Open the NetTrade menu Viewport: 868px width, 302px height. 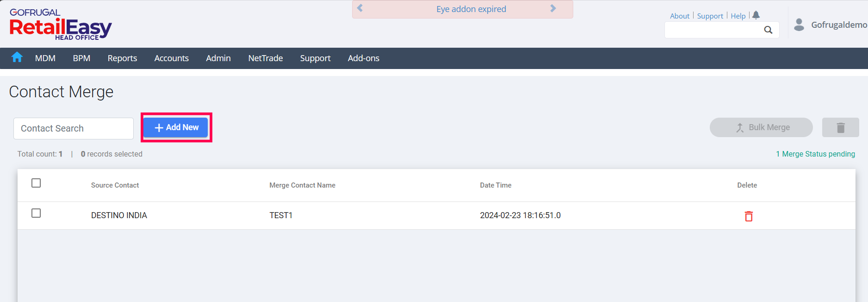tap(265, 58)
